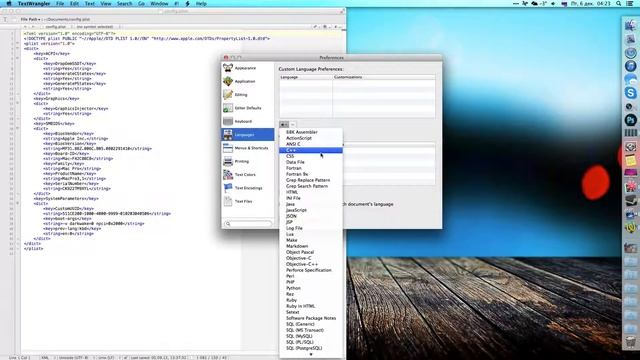The width and height of the screenshot is (640, 360).
Task: Open the File menu
Action: (60, 4)
